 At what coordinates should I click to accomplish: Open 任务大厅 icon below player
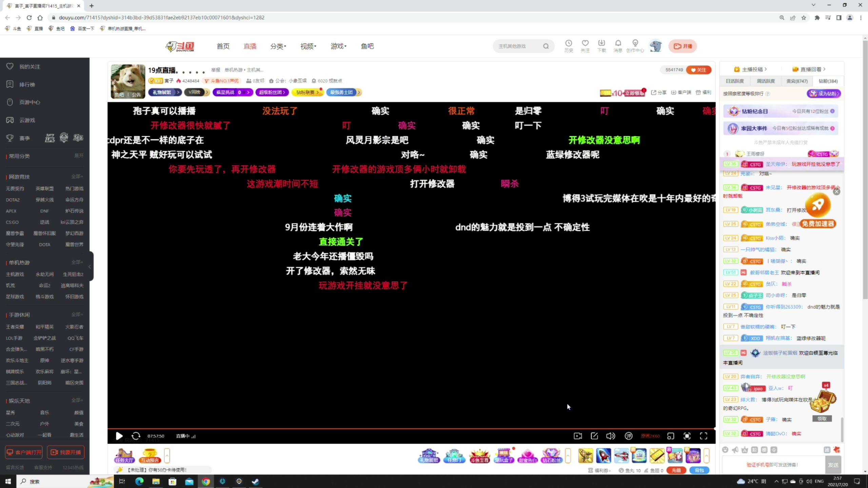(124, 456)
